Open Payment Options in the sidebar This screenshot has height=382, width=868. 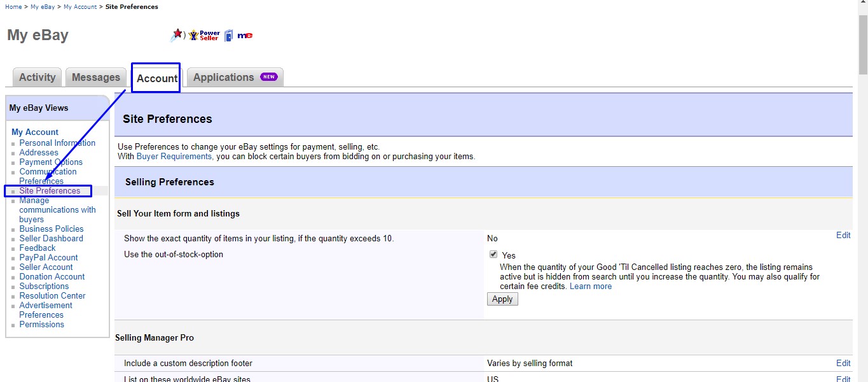tap(51, 162)
